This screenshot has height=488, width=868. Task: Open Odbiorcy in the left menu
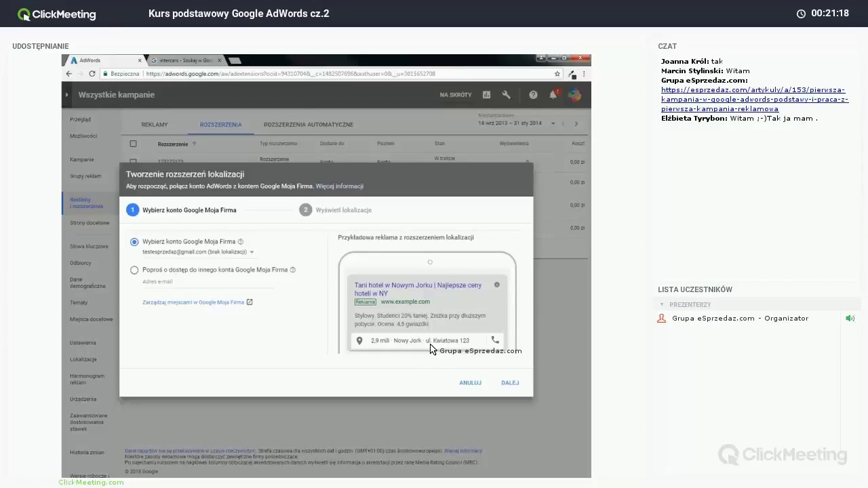pyautogui.click(x=81, y=263)
